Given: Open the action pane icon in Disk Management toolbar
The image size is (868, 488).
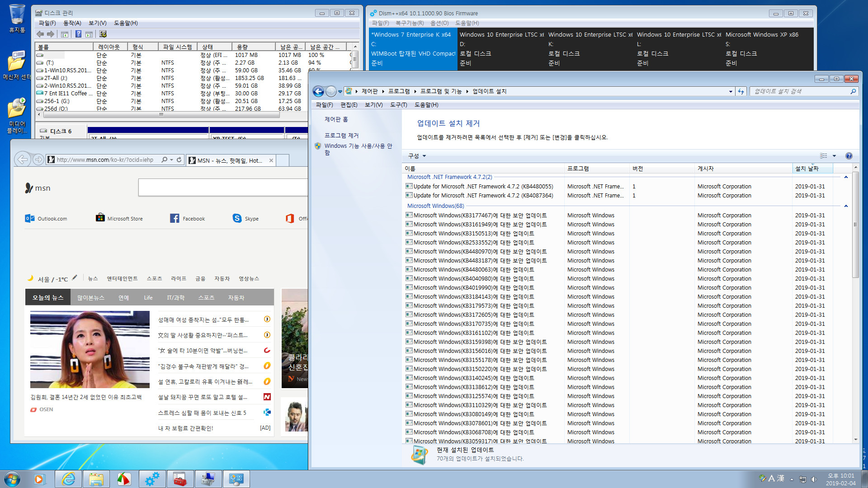Looking at the screenshot, I should [x=89, y=34].
